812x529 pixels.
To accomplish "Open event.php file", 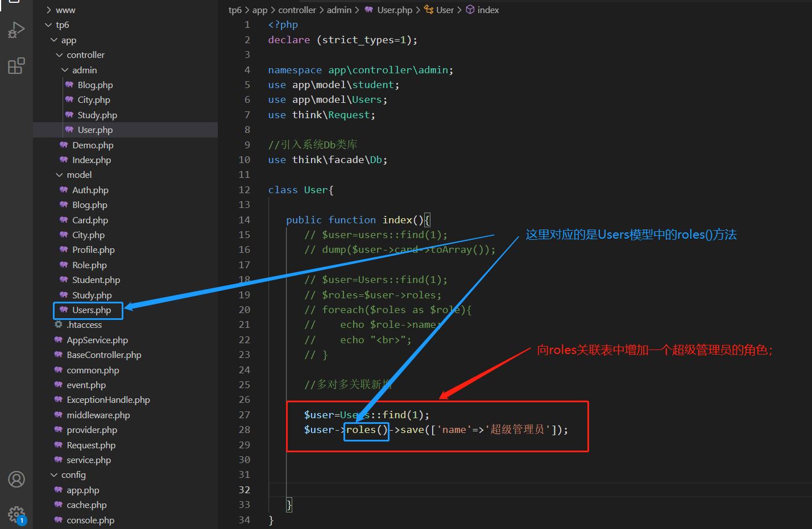I will [86, 385].
